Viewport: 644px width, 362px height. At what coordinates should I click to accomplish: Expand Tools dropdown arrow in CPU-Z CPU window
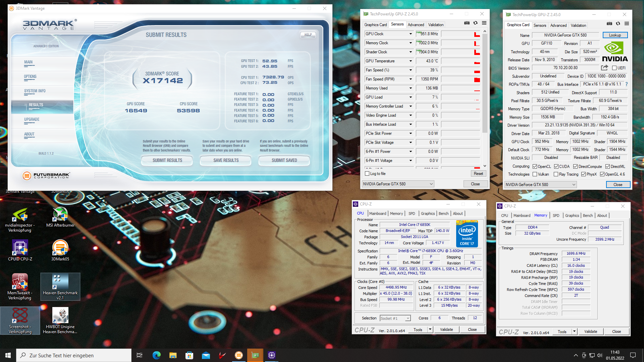pyautogui.click(x=430, y=329)
